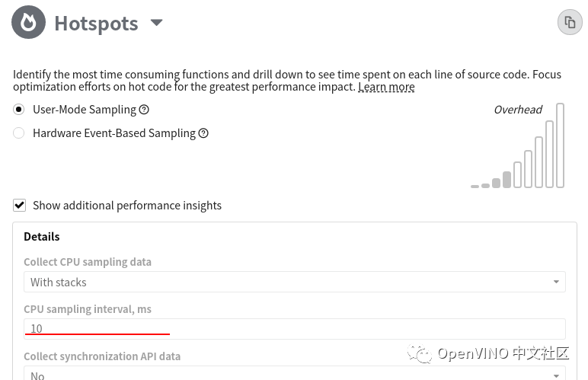Click the Details section header
This screenshot has width=588, height=380.
click(42, 237)
